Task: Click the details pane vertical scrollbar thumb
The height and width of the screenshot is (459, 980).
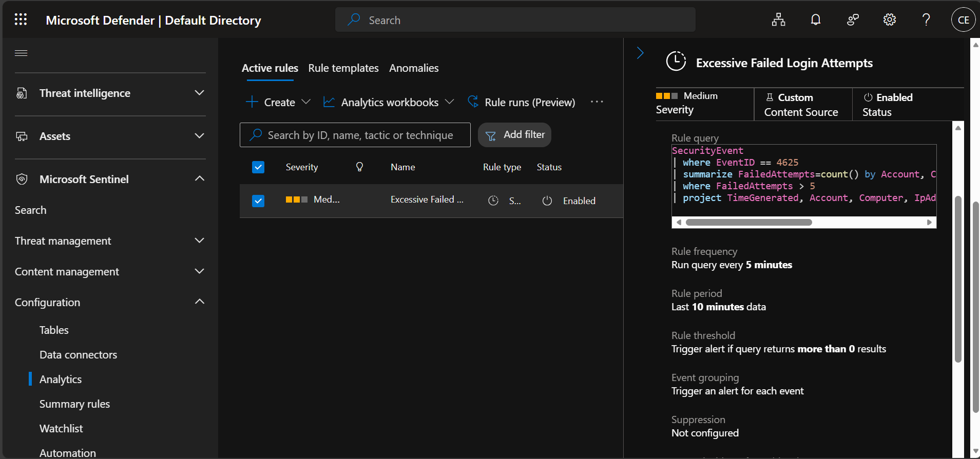Action: coord(958,279)
